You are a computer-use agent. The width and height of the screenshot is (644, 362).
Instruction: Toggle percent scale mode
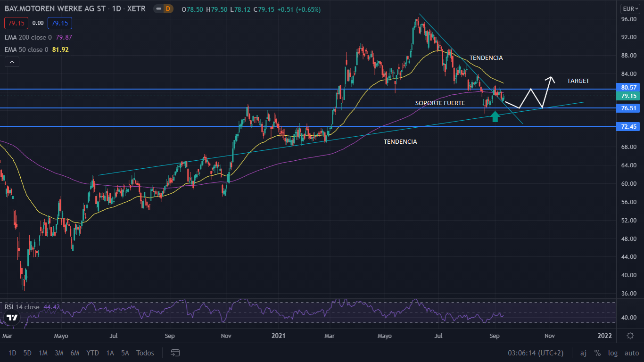click(x=597, y=353)
